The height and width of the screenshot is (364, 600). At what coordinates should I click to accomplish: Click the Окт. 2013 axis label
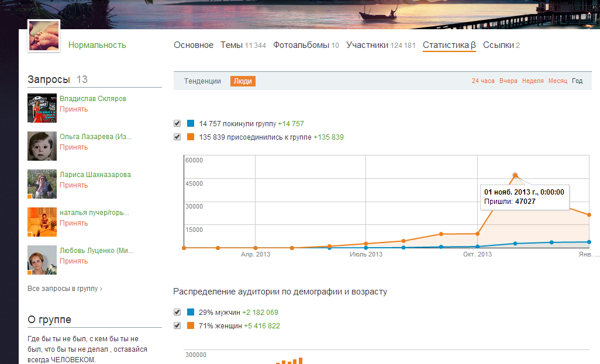[477, 254]
